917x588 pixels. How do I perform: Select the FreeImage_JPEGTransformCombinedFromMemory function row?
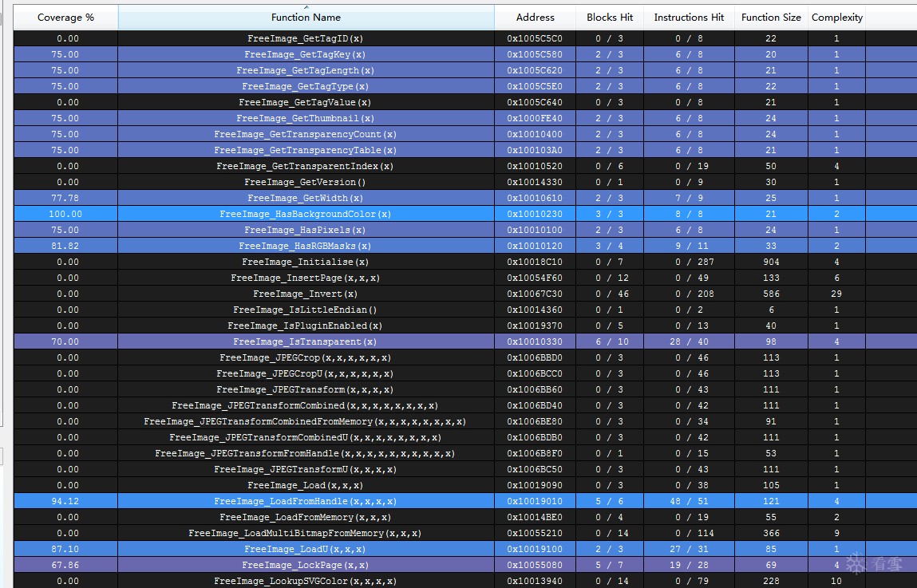click(x=306, y=421)
